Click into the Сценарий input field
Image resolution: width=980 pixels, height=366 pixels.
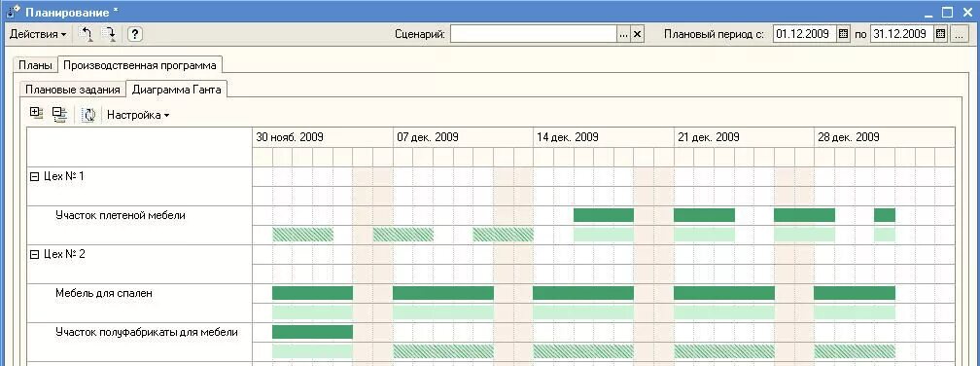[x=533, y=34]
